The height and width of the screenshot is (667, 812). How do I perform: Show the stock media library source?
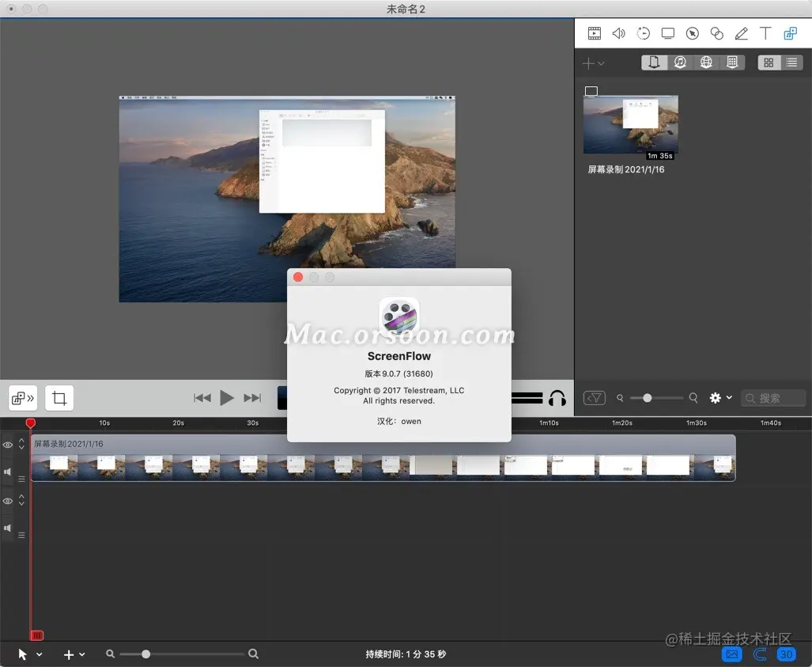coord(732,63)
